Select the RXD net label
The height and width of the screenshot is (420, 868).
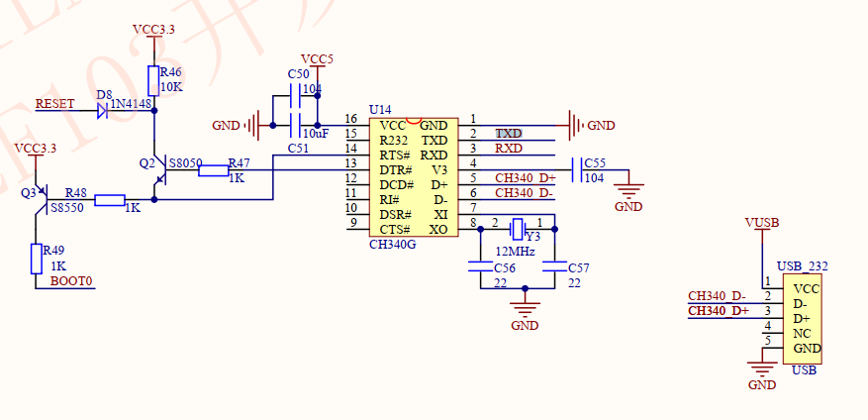(509, 149)
